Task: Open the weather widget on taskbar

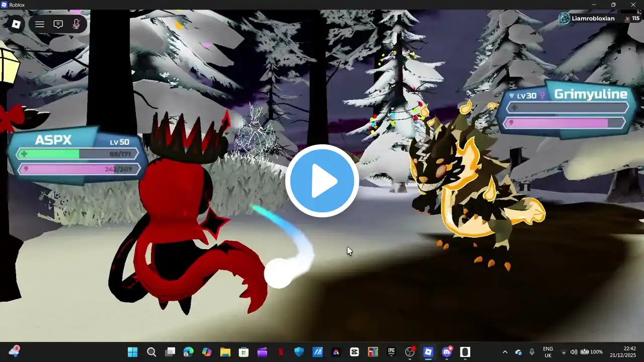Action: (x=14, y=351)
